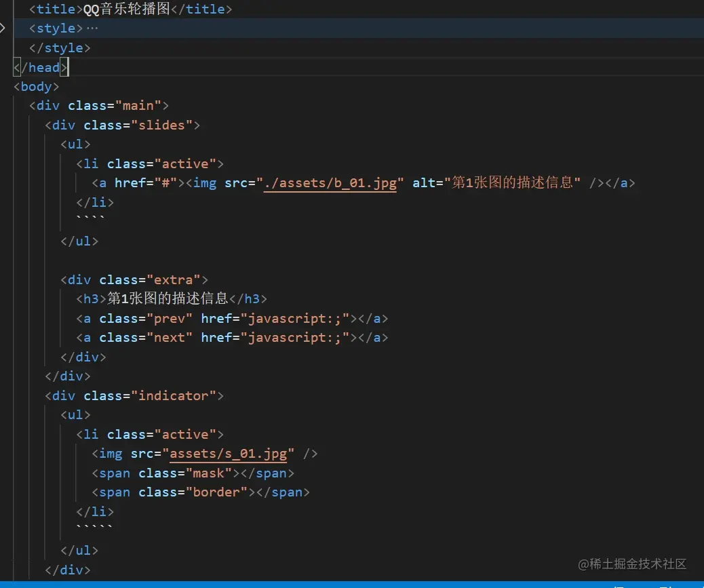Place the cursor inside the </head> tag
This screenshot has width=704, height=588.
coord(41,67)
